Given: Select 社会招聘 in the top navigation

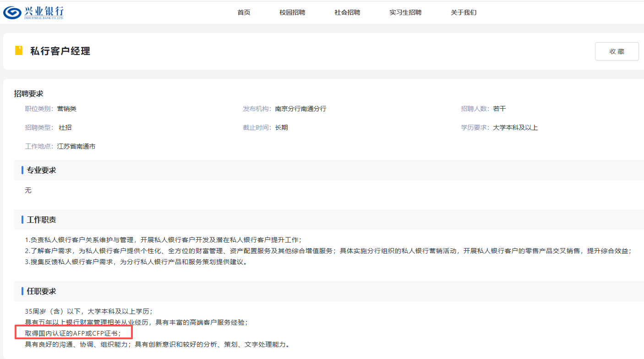Looking at the screenshot, I should click(x=347, y=12).
